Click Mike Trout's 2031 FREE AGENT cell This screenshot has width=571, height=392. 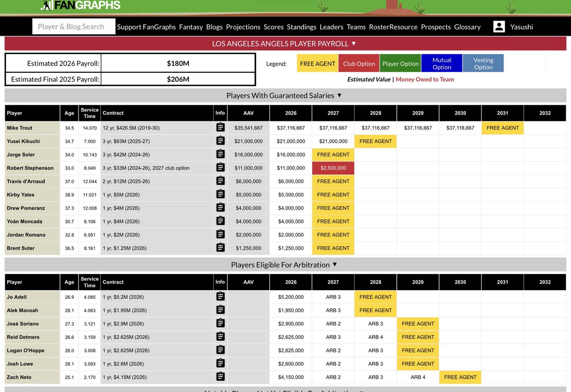[x=502, y=127]
